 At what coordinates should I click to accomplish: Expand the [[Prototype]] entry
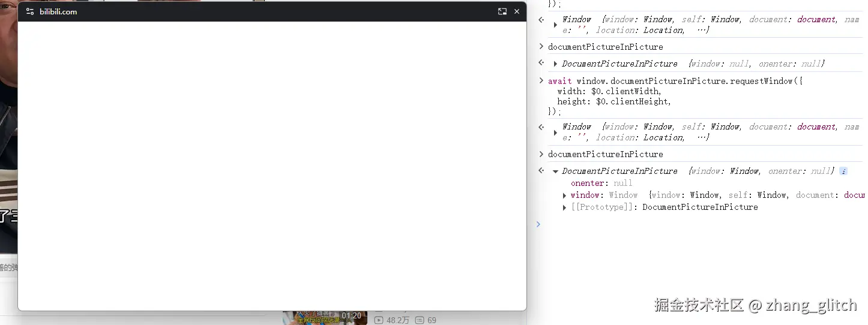[564, 207]
